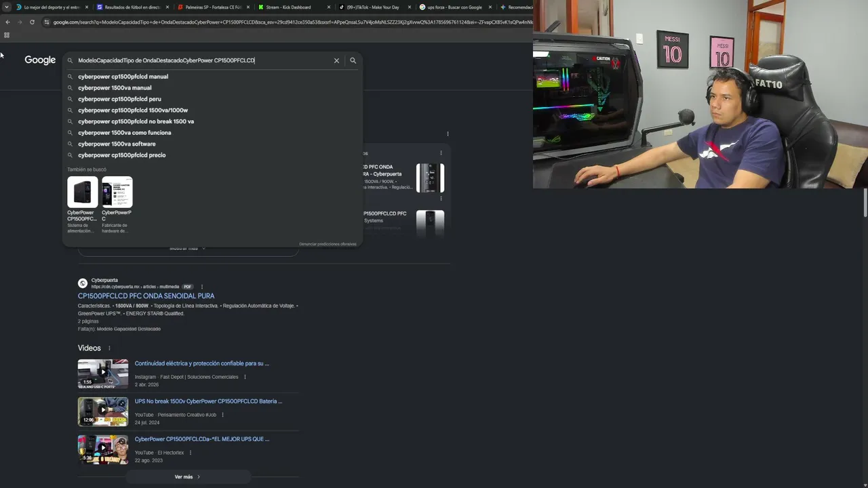Click the Cyberpuerta site favicon
This screenshot has width=868, height=488.
pyautogui.click(x=83, y=283)
